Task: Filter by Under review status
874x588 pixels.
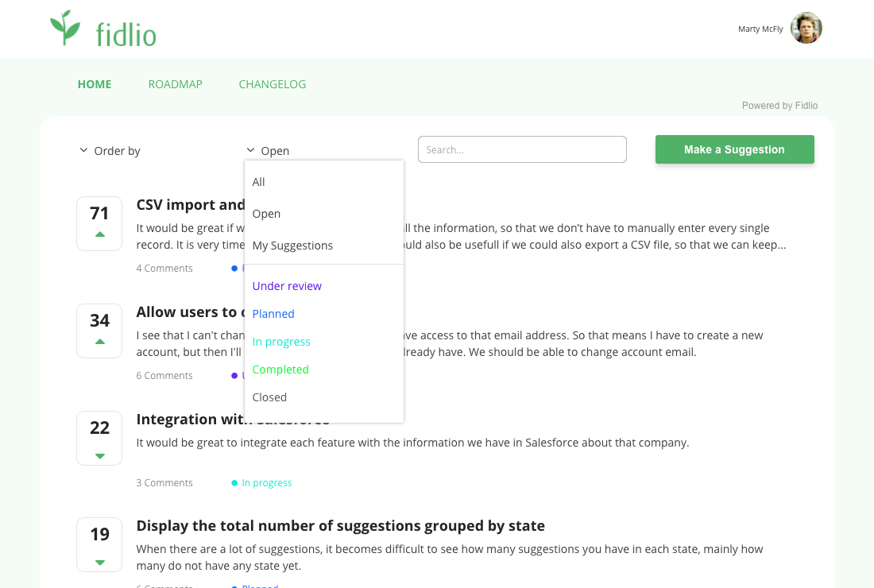Action: click(x=287, y=286)
